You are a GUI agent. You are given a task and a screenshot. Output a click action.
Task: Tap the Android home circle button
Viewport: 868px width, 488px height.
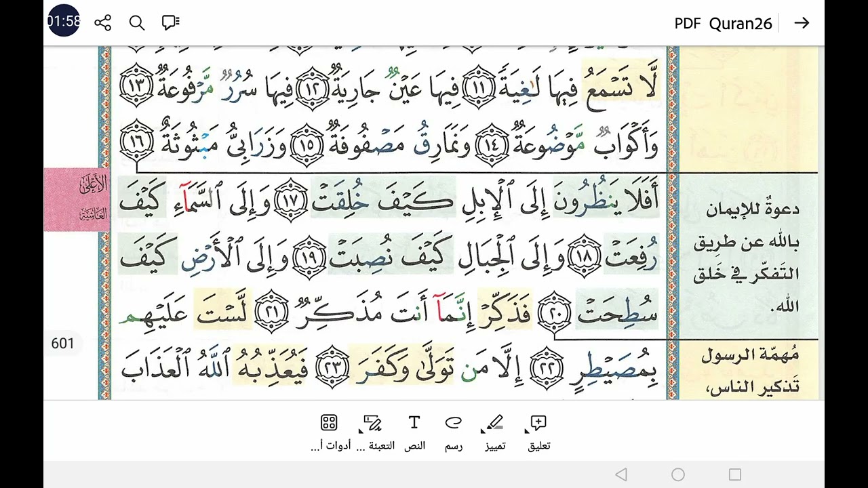point(678,474)
